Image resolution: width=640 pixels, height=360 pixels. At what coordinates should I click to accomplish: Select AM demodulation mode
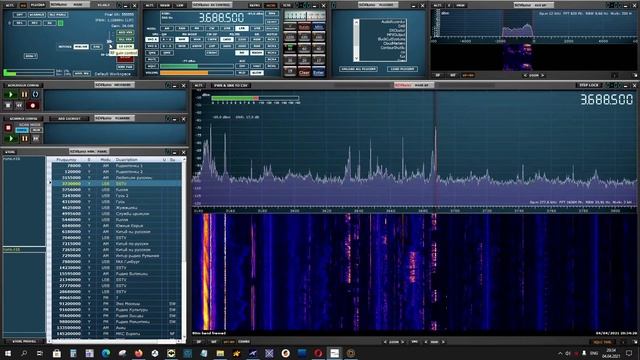[x=167, y=29]
